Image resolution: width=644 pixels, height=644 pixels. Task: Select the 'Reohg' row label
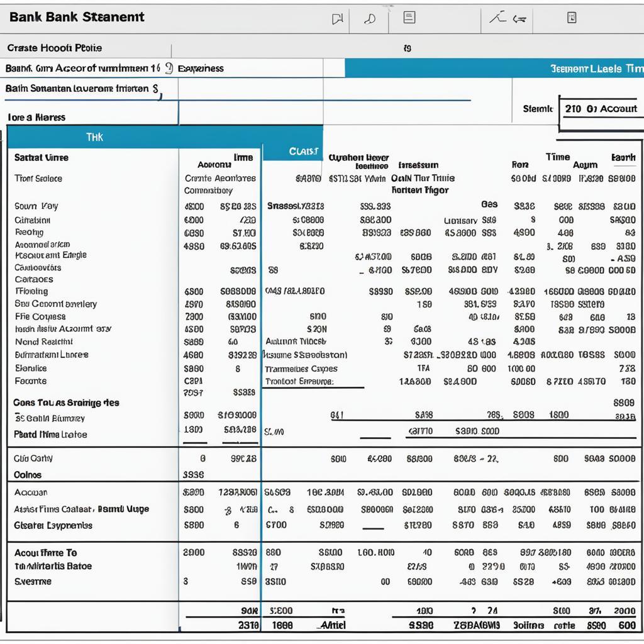29,233
